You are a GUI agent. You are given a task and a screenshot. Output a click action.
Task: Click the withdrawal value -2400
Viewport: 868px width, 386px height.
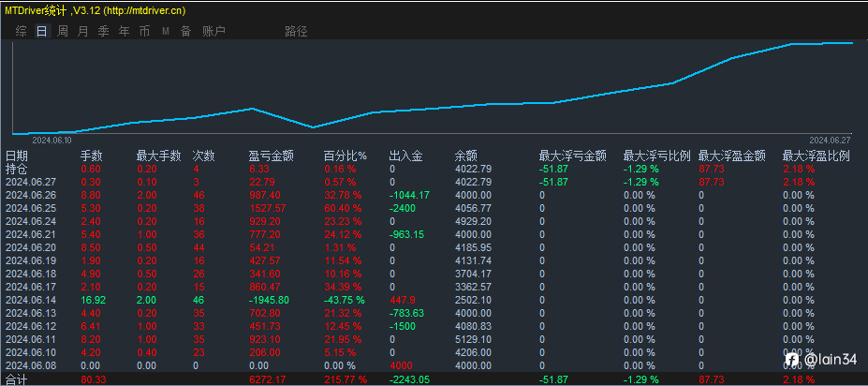(x=403, y=208)
